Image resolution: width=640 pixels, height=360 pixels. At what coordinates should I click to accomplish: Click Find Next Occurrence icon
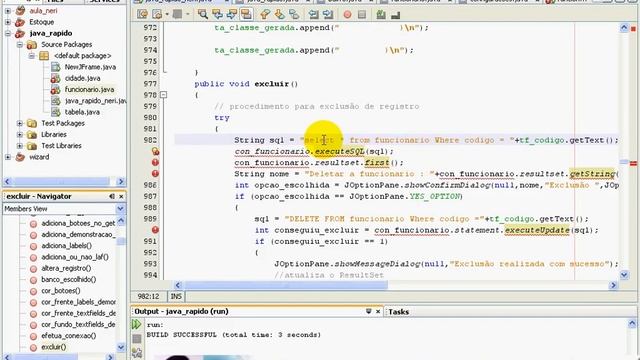tap(231, 15)
